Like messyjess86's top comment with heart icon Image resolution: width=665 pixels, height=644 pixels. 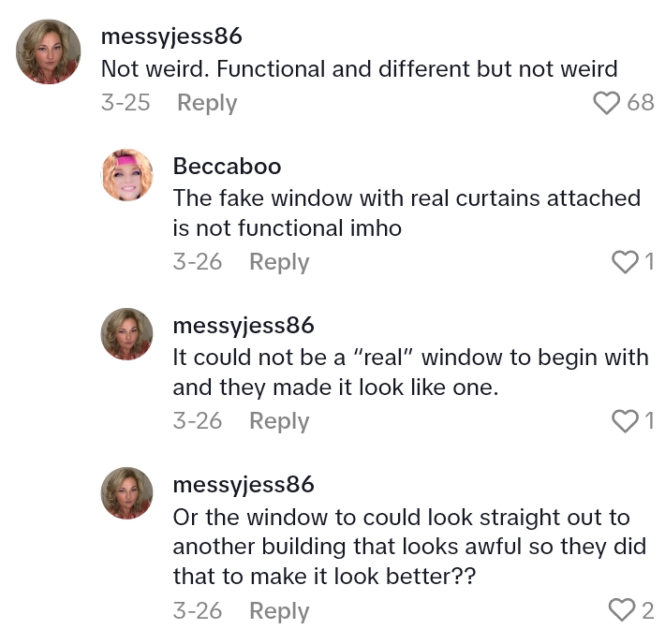pyautogui.click(x=608, y=102)
